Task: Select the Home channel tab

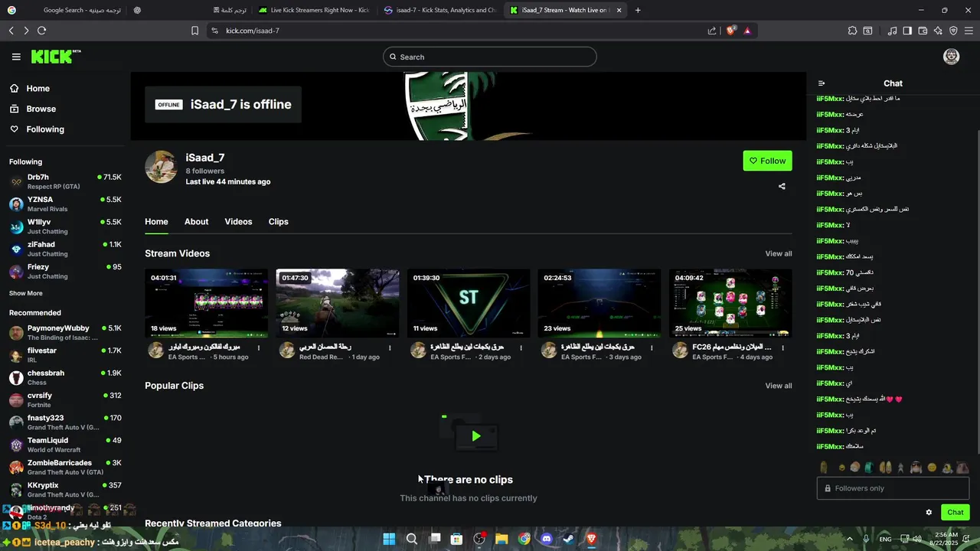Action: (x=156, y=221)
